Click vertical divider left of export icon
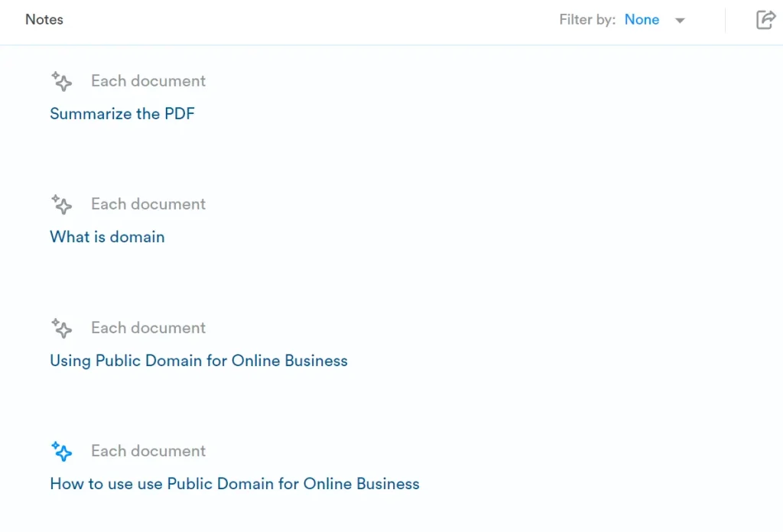This screenshot has height=532, width=783. [x=725, y=21]
